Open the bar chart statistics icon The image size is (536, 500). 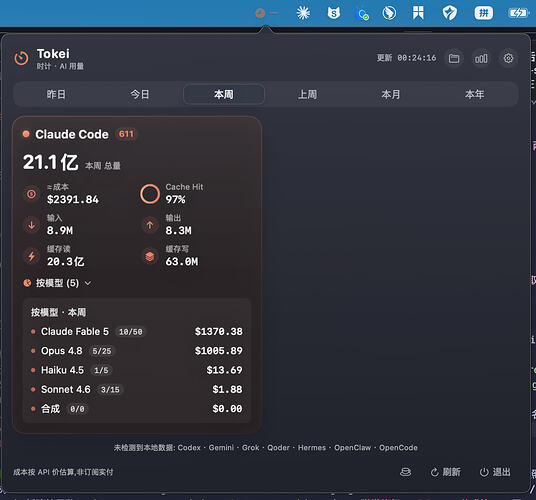481,58
